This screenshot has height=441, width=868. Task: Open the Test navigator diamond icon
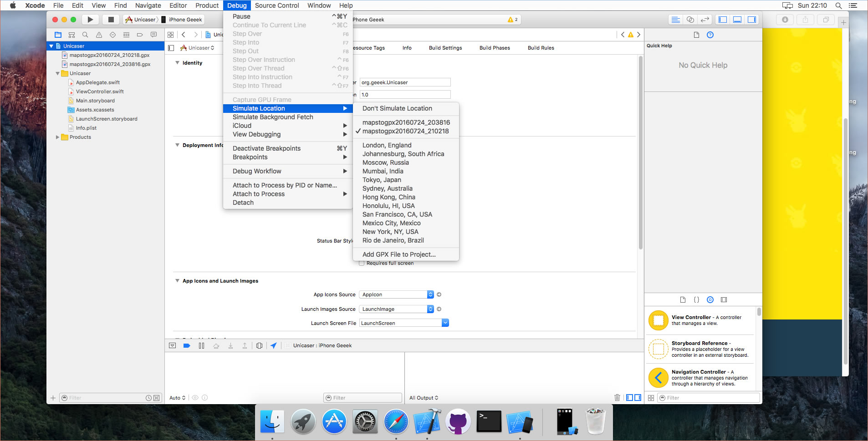[x=112, y=35]
